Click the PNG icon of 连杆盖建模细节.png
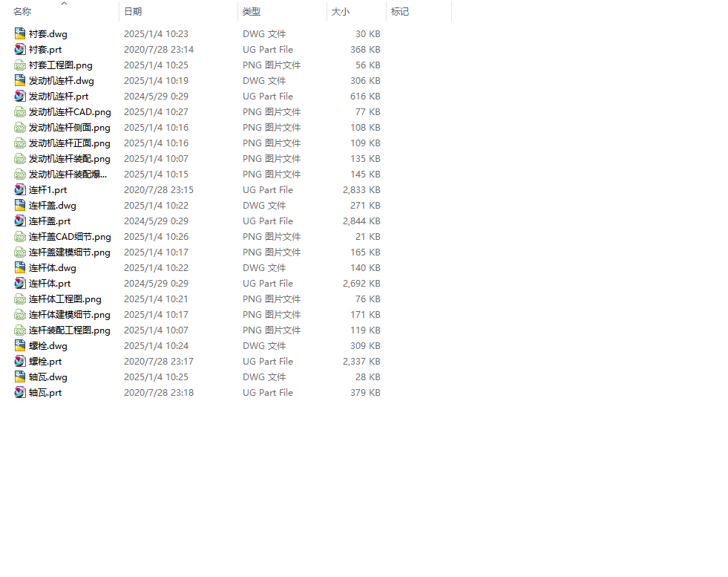Image resolution: width=728 pixels, height=577 pixels. pos(19,252)
